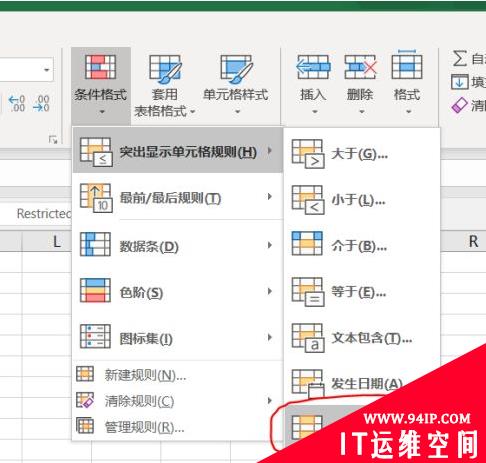Click the fill down arrow icon
The height and width of the screenshot is (463, 486).
click(x=459, y=82)
